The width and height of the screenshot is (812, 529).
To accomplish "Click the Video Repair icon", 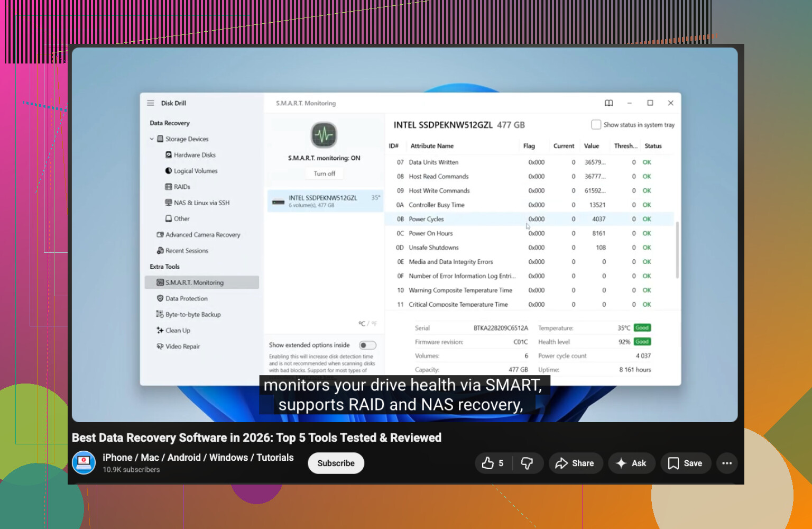I will [x=160, y=346].
